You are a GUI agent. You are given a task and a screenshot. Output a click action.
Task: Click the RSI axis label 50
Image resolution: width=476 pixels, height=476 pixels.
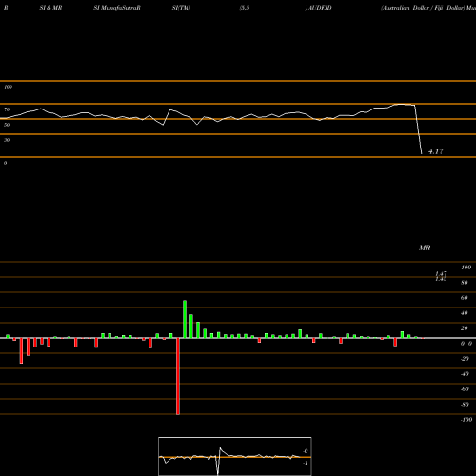pyautogui.click(x=7, y=125)
